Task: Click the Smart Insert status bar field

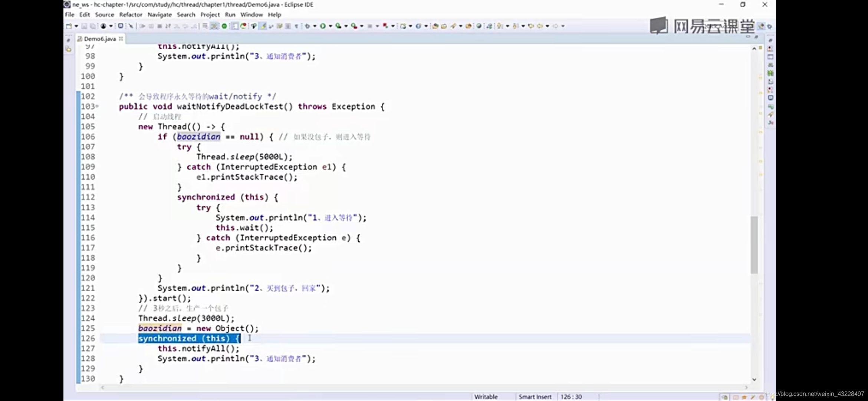Action: pyautogui.click(x=535, y=397)
